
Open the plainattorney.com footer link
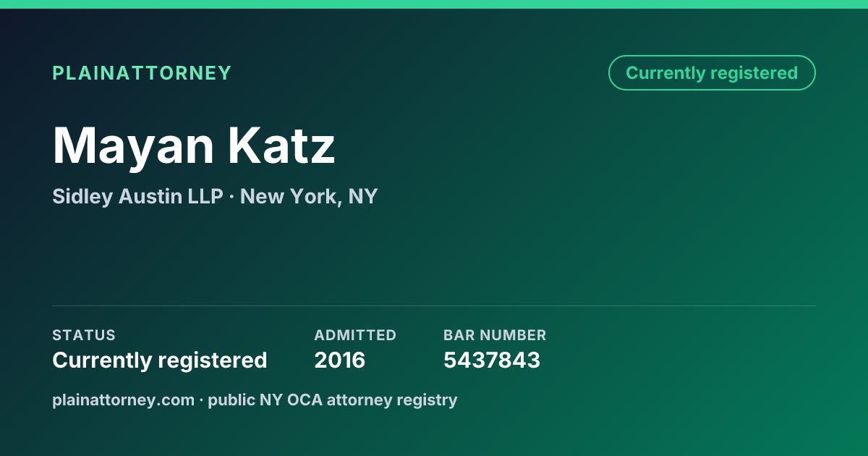click(123, 400)
